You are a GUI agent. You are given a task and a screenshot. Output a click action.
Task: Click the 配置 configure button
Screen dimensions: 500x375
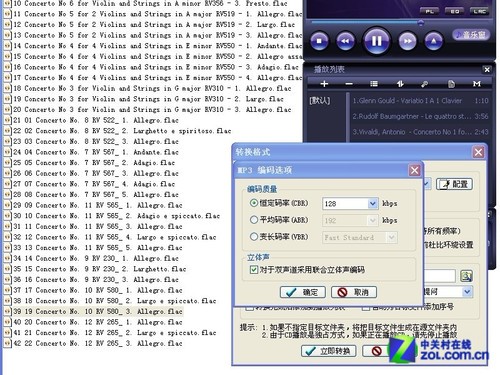click(454, 184)
